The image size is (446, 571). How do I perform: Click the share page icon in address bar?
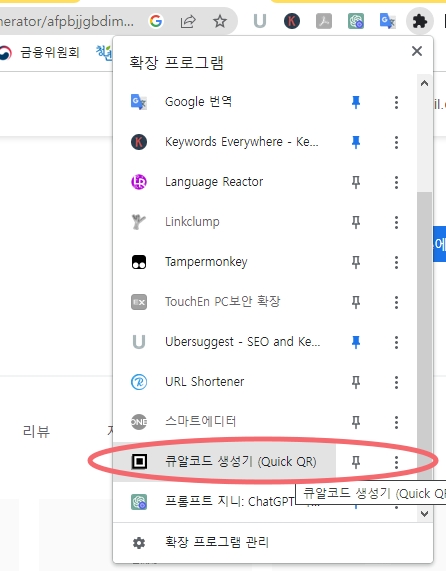coord(188,22)
